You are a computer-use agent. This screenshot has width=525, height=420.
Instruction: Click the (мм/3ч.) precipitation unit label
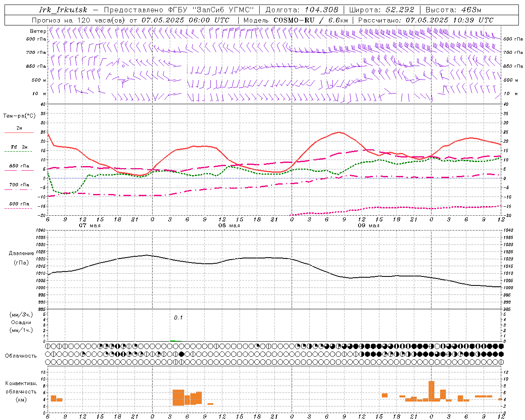(21, 315)
